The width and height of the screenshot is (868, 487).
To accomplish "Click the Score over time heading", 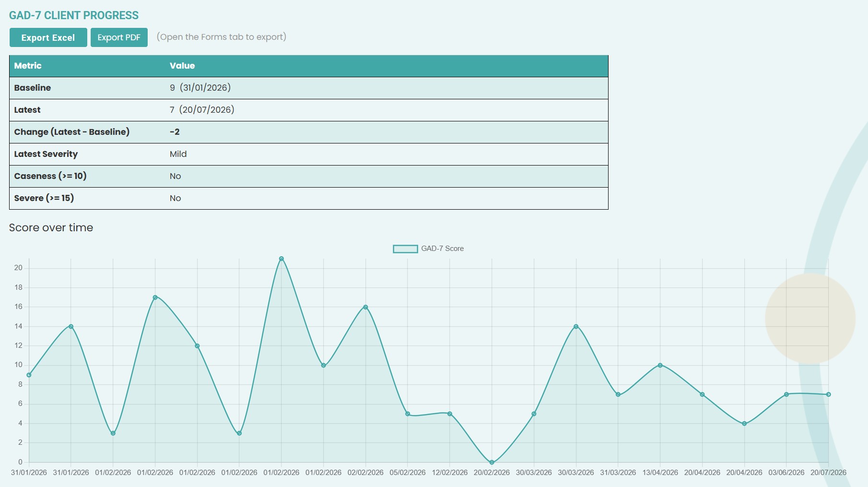I will click(51, 227).
